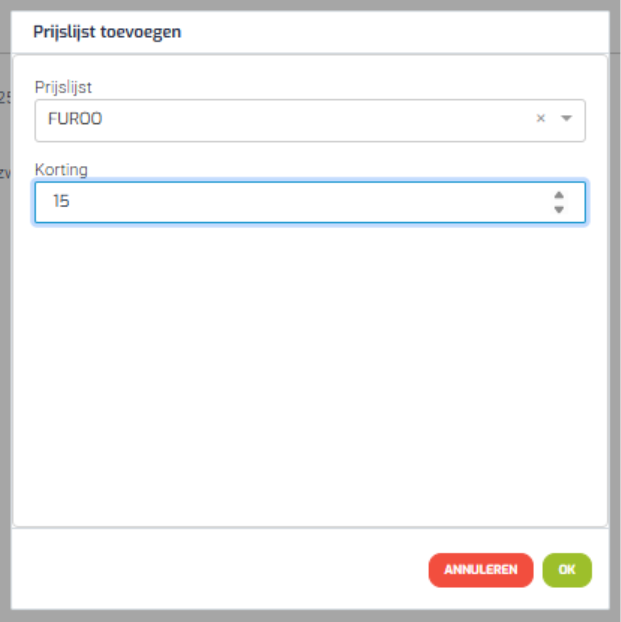
Task: Click the Korting field label
Action: [61, 170]
